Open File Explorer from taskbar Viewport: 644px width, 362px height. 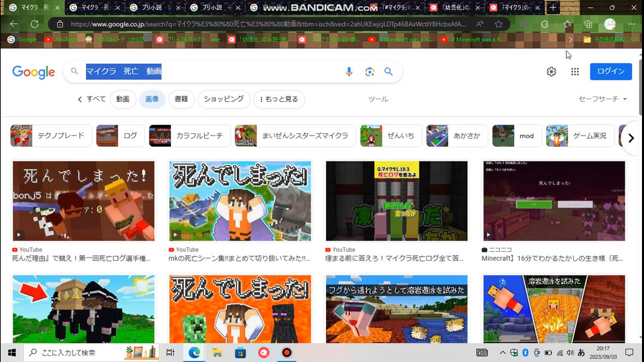(x=217, y=353)
